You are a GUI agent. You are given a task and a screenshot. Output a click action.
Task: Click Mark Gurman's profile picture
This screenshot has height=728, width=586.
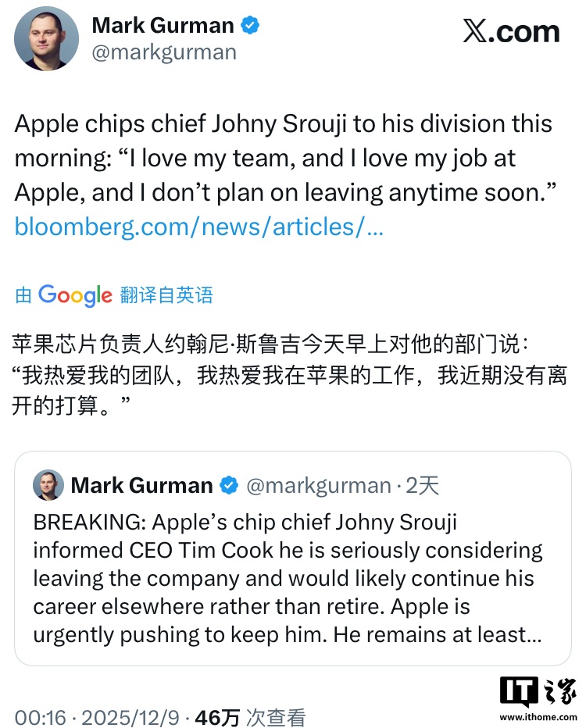tap(47, 38)
